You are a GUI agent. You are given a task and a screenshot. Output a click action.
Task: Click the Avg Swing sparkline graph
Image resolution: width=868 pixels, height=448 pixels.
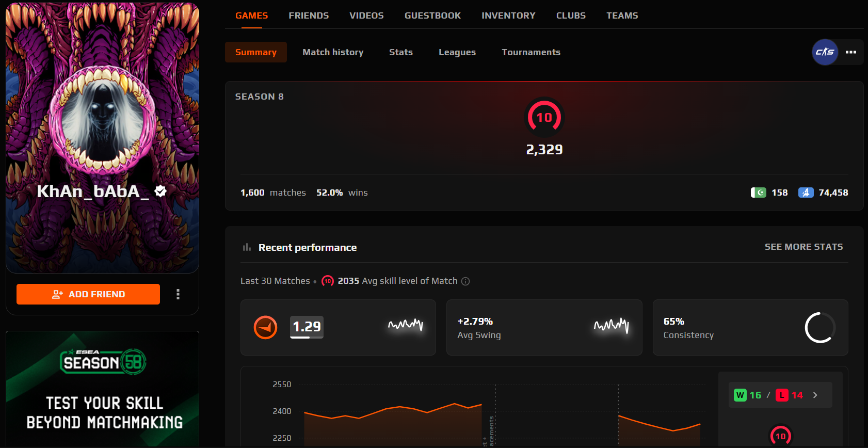pos(612,325)
